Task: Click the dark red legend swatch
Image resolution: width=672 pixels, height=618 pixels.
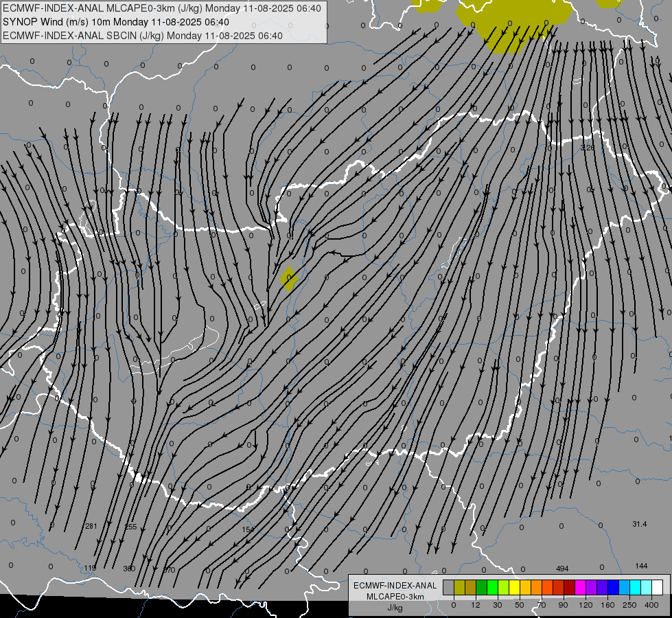Action: (x=569, y=587)
